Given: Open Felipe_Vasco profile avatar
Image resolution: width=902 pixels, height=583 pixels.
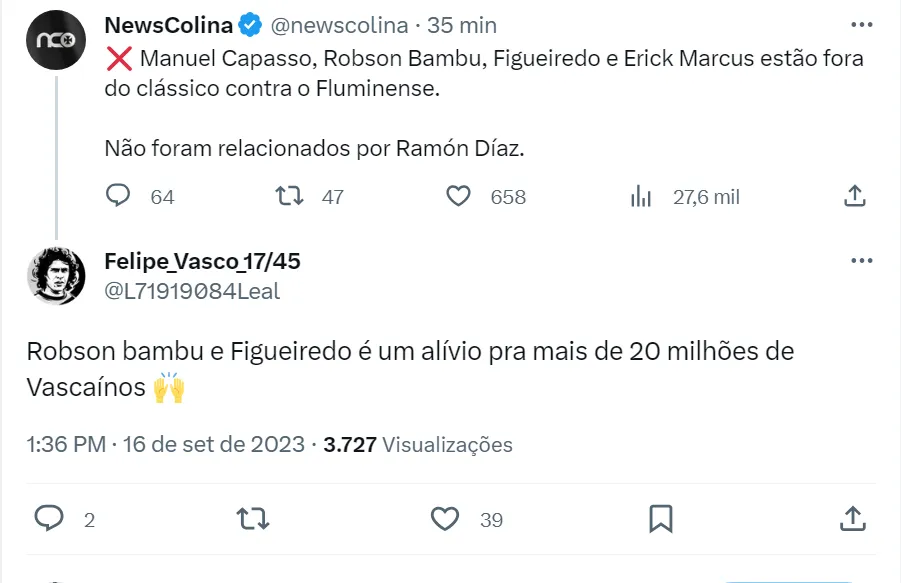Looking at the screenshot, I should pos(55,276).
